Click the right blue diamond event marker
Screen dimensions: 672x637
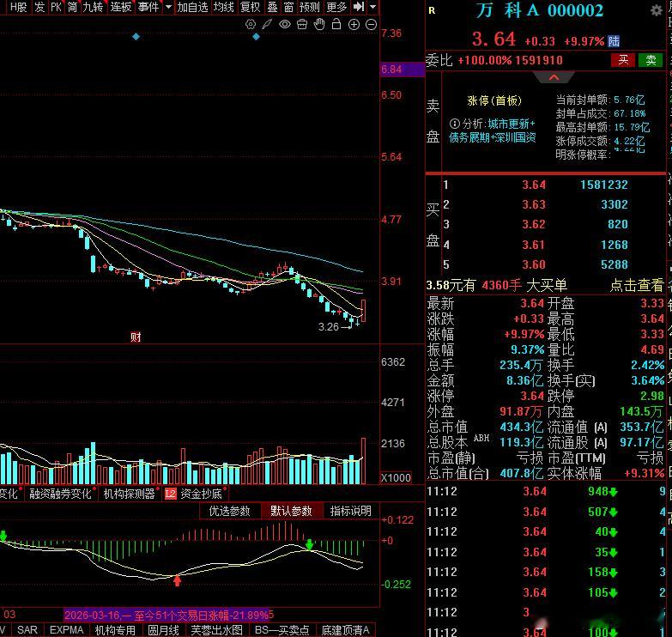click(257, 37)
